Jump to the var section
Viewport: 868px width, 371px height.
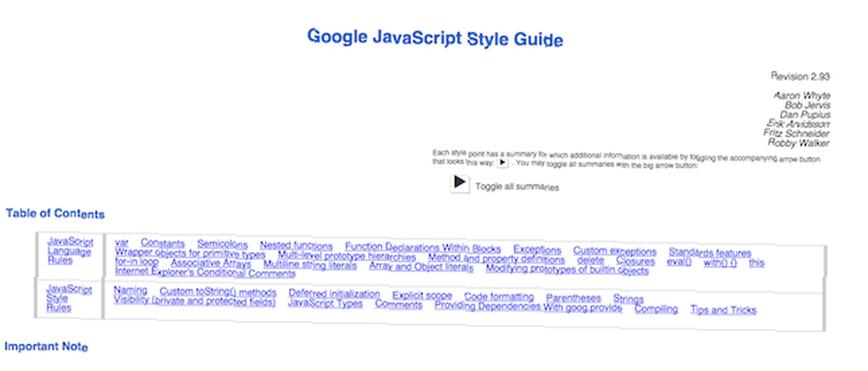point(122,242)
